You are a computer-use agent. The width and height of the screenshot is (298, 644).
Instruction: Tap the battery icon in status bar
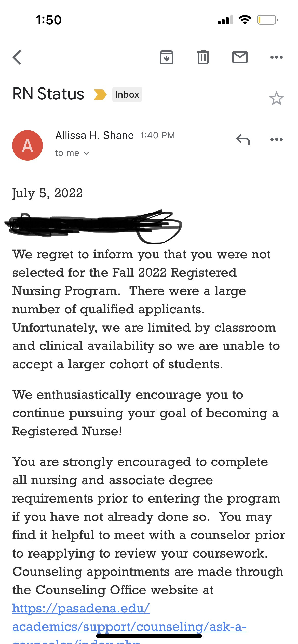267,20
